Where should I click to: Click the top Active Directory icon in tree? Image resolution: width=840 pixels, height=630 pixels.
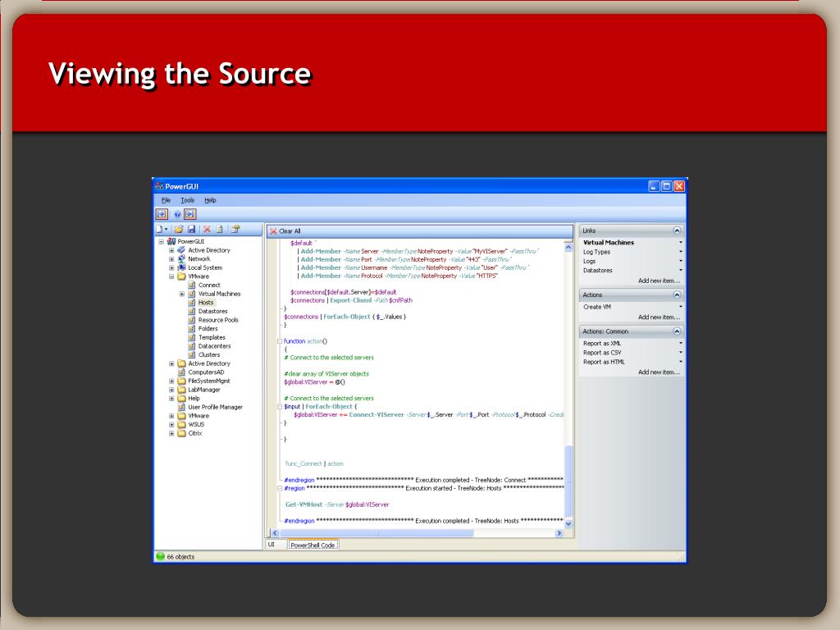point(181,250)
